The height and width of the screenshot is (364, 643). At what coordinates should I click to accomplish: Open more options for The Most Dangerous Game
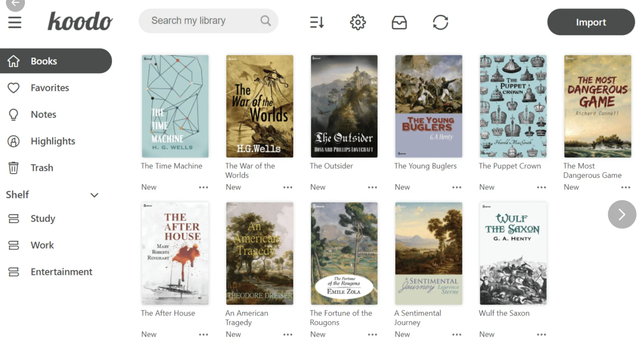point(626,187)
